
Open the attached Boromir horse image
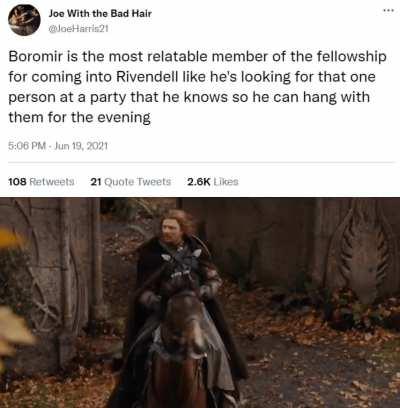200,303
